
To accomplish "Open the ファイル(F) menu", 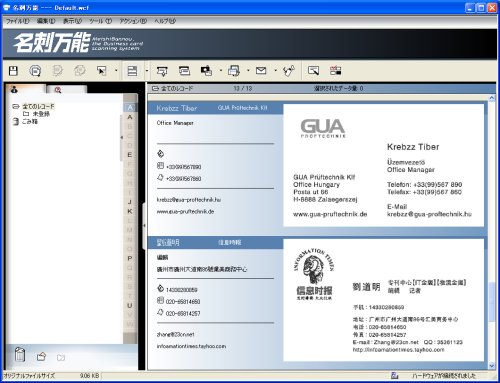I will tap(18, 21).
